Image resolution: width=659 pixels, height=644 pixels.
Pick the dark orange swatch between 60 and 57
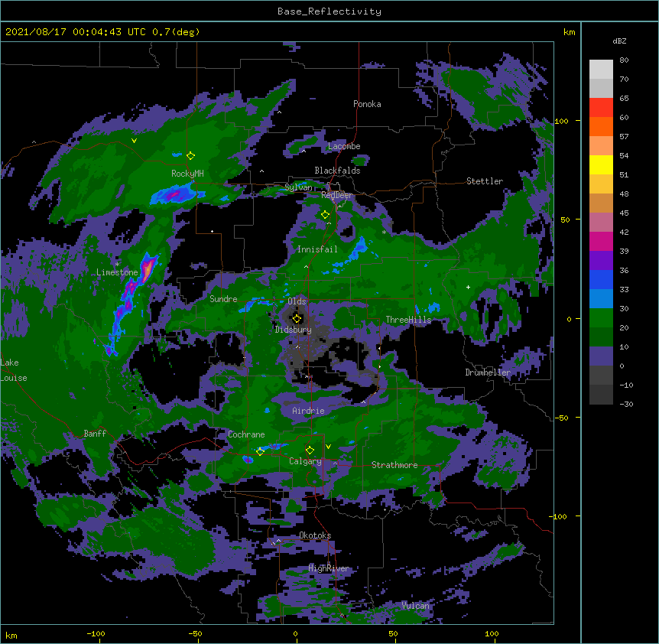[601, 126]
